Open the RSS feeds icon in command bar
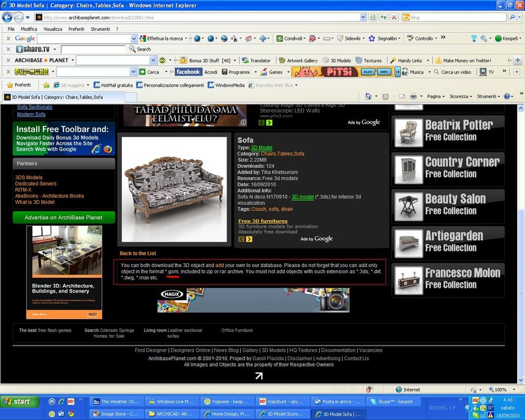Screen dimensions: 525x420 (x=386, y=97)
